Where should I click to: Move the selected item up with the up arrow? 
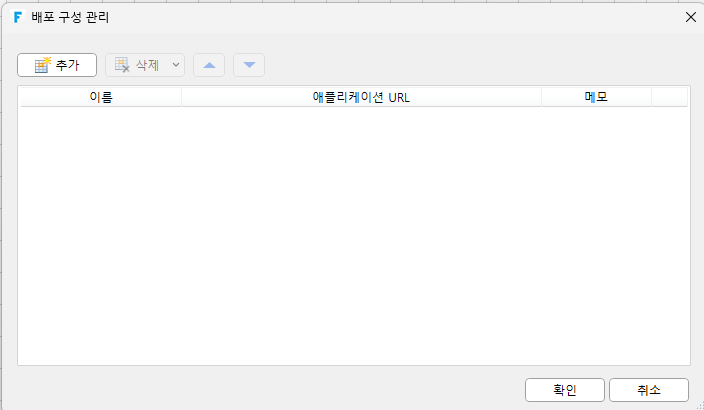209,65
